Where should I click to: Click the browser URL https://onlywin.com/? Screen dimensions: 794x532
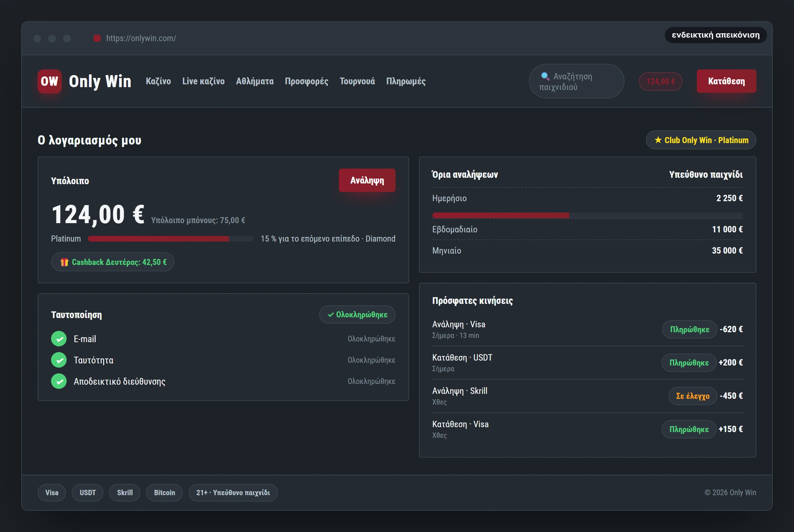pos(141,38)
